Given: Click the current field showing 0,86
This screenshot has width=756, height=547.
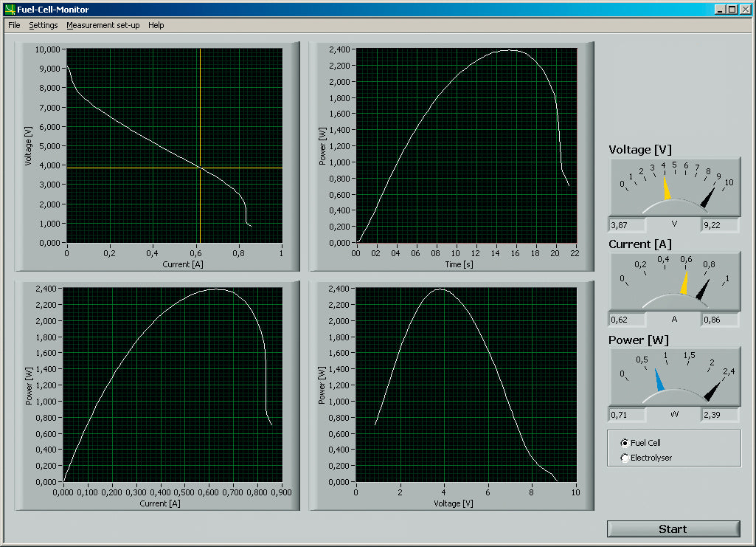Looking at the screenshot, I should [x=720, y=320].
